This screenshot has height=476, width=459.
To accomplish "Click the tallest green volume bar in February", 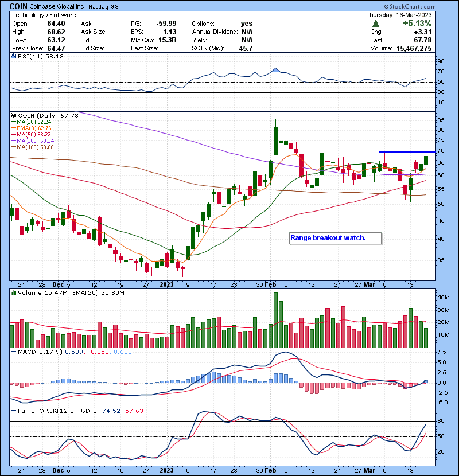I will pos(275,320).
